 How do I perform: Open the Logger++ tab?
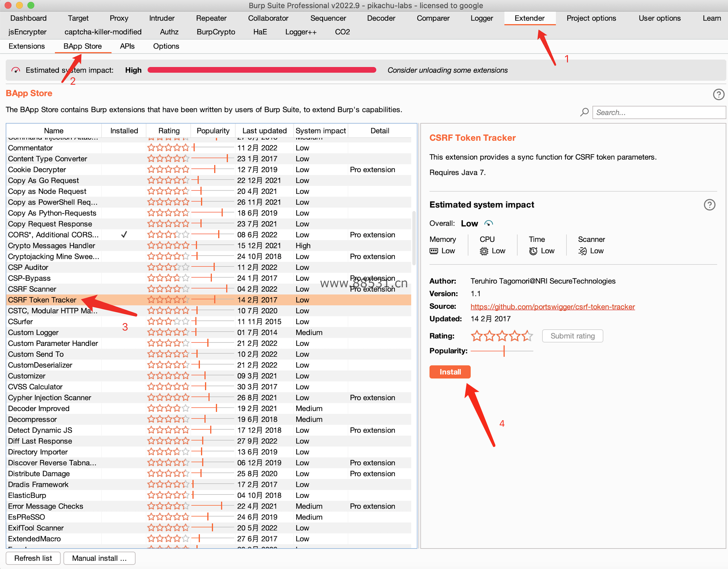pyautogui.click(x=301, y=32)
